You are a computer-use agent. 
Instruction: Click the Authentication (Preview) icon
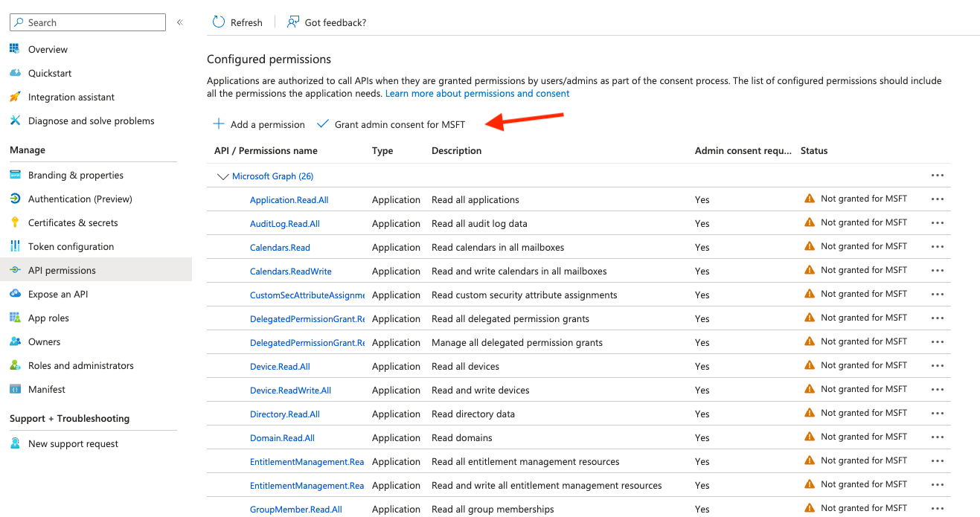pos(15,199)
